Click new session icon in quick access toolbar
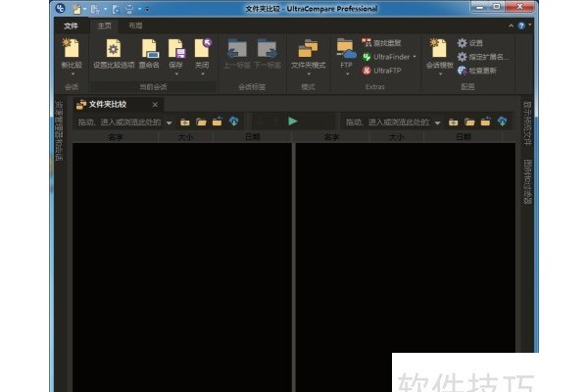588x392 pixels. tap(76, 9)
